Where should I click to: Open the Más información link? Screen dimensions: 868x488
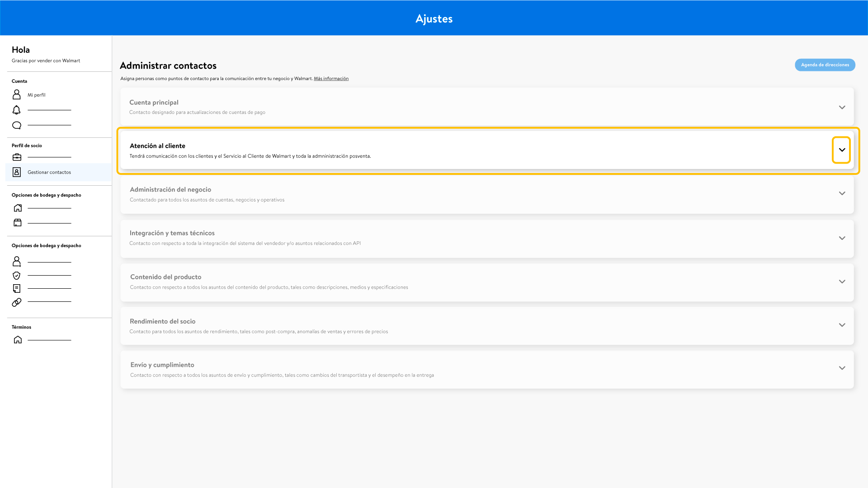coord(331,79)
